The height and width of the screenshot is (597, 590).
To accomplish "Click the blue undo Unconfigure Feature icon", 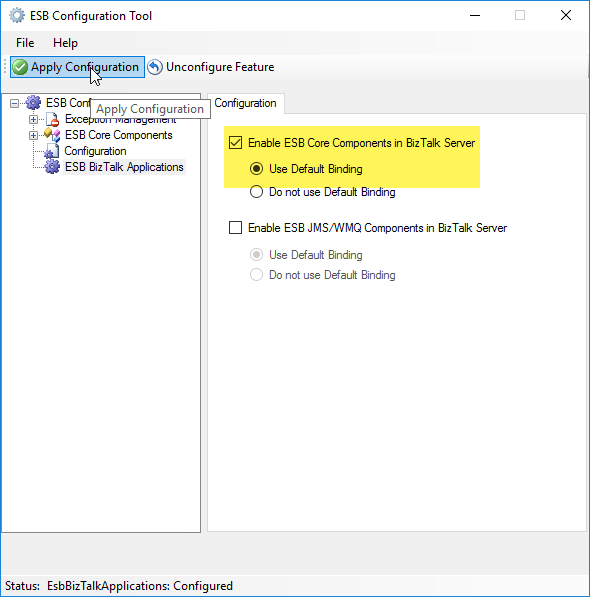I will [x=155, y=67].
